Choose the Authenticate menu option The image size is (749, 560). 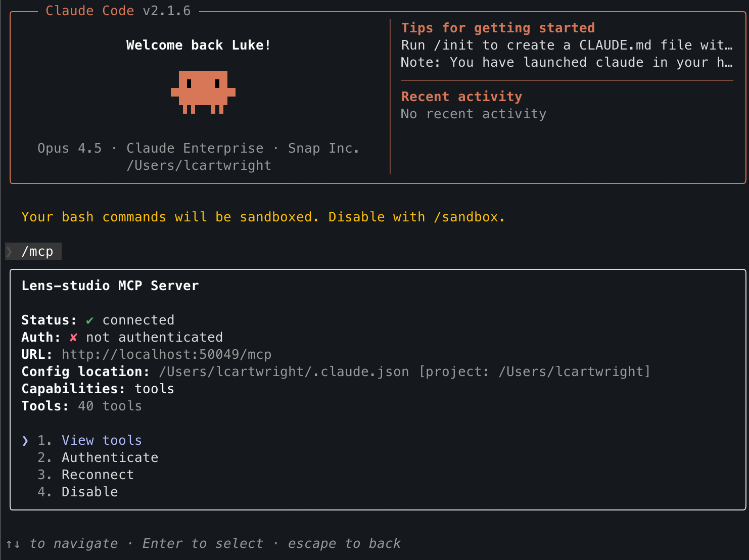[110, 458]
